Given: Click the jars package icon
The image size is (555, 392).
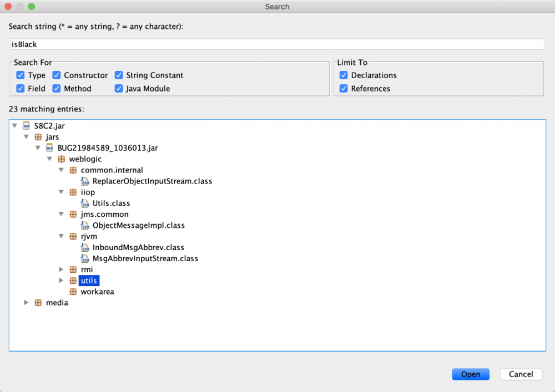Looking at the screenshot, I should point(38,137).
